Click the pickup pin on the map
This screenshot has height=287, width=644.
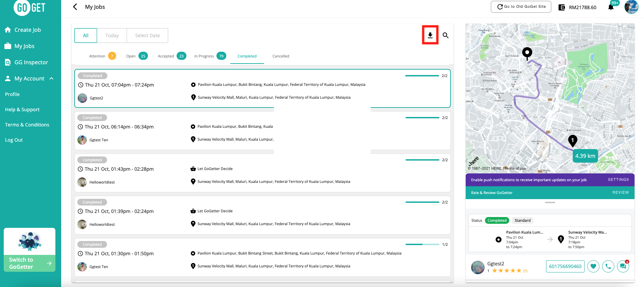527,53
